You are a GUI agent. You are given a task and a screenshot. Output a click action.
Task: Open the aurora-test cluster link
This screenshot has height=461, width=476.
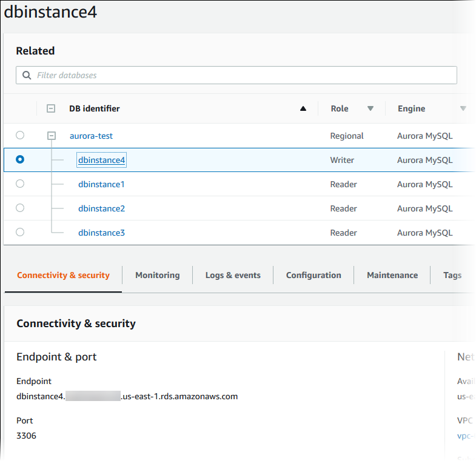pyautogui.click(x=91, y=136)
